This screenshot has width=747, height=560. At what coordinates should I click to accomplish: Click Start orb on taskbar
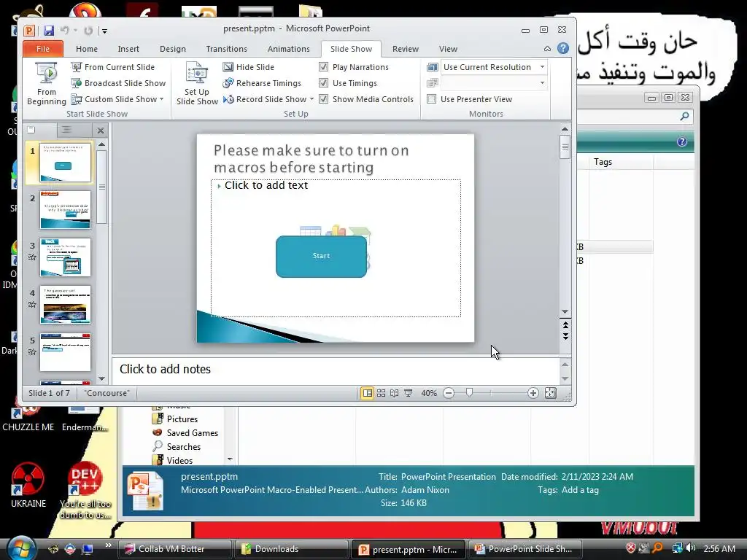21,548
